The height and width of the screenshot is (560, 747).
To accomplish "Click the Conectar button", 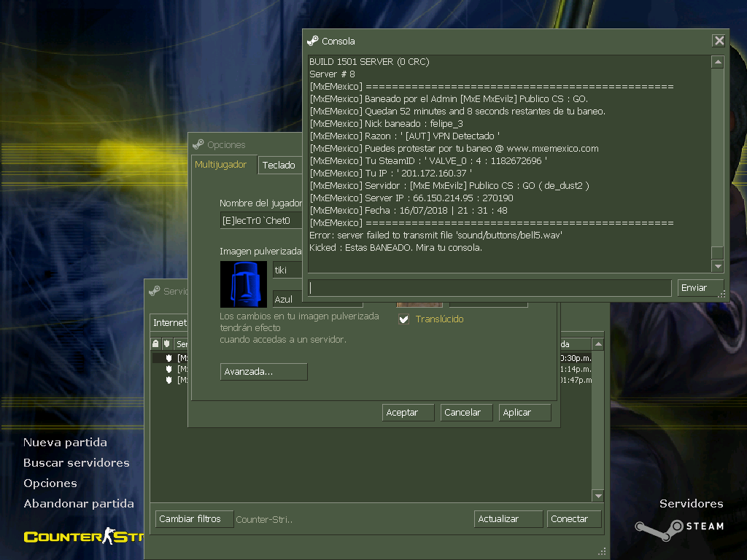I will click(574, 518).
